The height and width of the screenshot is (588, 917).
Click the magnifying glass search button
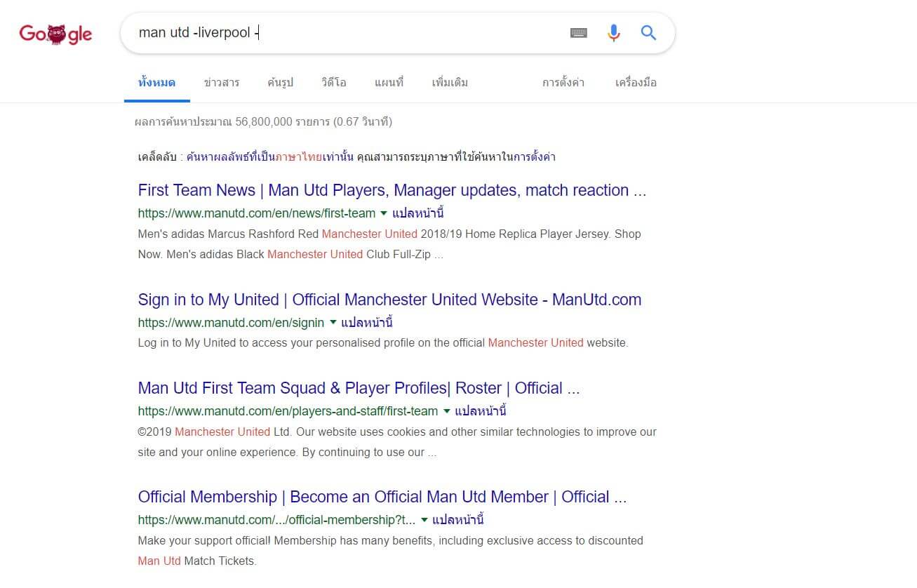(648, 33)
